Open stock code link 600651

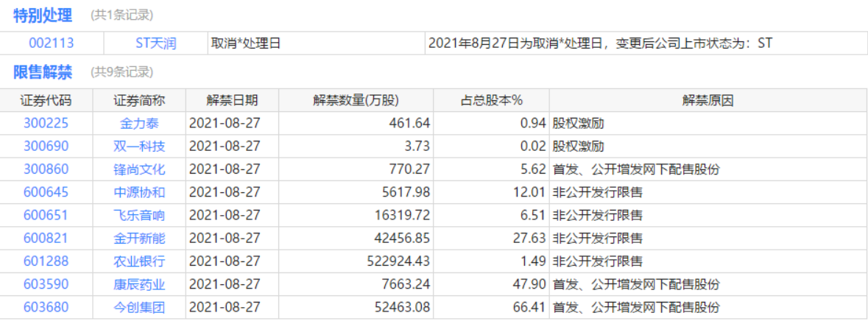[46, 216]
